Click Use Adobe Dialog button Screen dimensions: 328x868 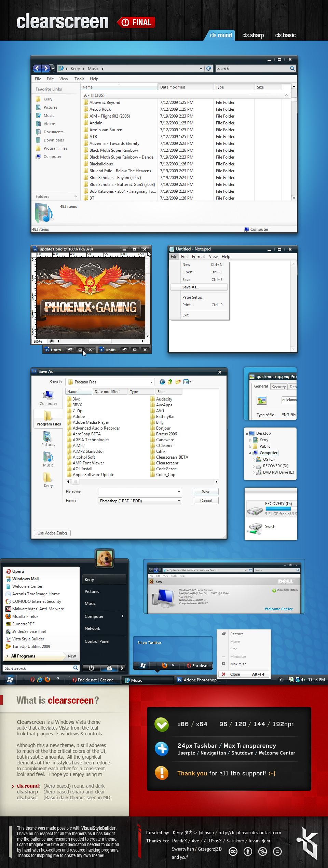click(x=52, y=533)
